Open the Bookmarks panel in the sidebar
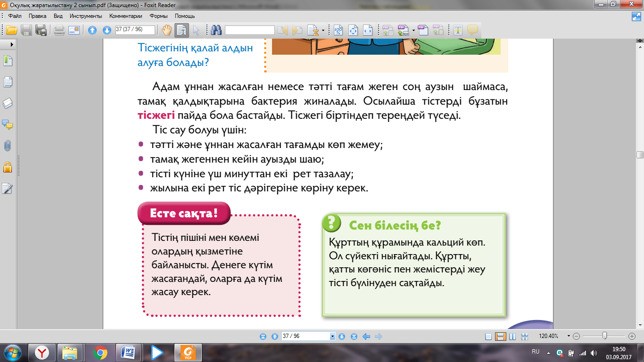 (x=8, y=61)
